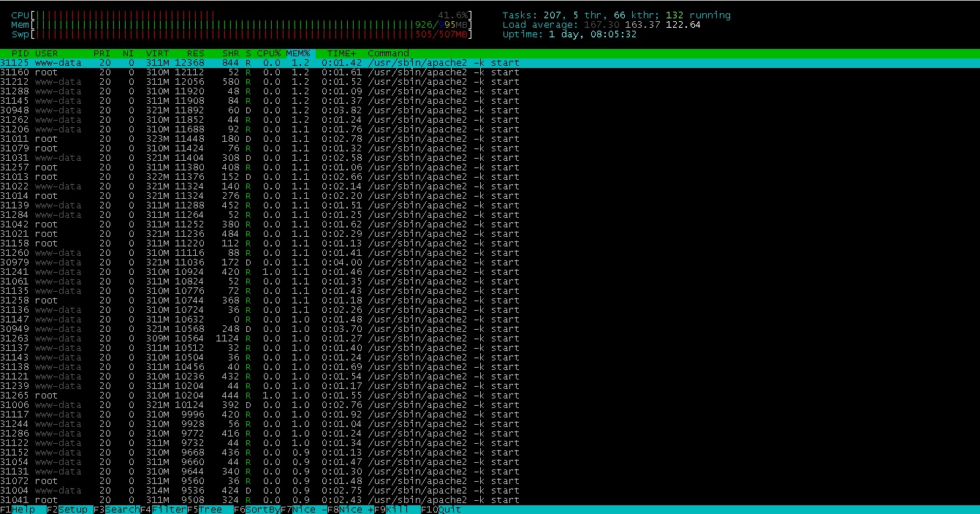This screenshot has height=514, width=980.
Task: Select process row with PID 31011
Action: [490, 139]
